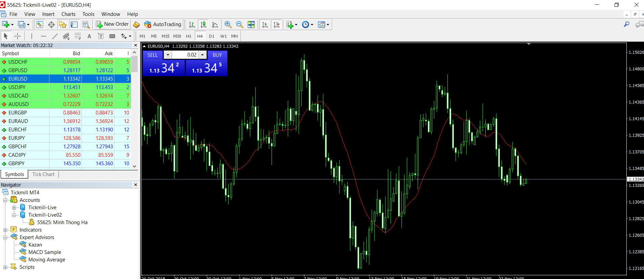The width and height of the screenshot is (644, 279).
Task: Open the Periods dropdown arrow
Action: click(x=312, y=25)
